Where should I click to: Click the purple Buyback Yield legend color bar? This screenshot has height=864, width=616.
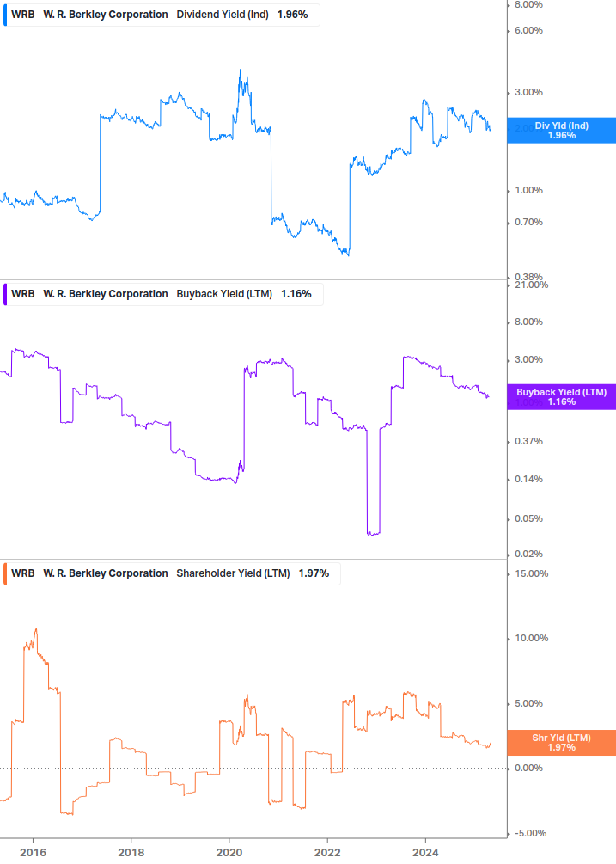pyautogui.click(x=5, y=294)
